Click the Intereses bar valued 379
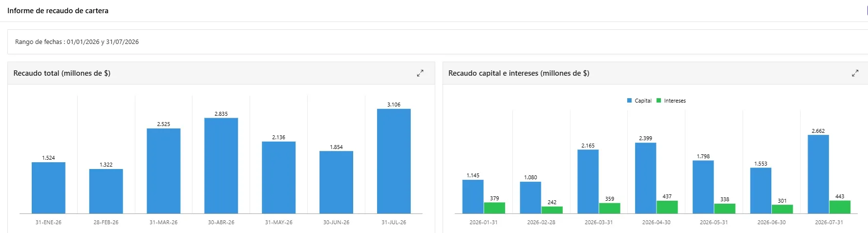Viewport: 868px width, 233px height. tap(494, 208)
